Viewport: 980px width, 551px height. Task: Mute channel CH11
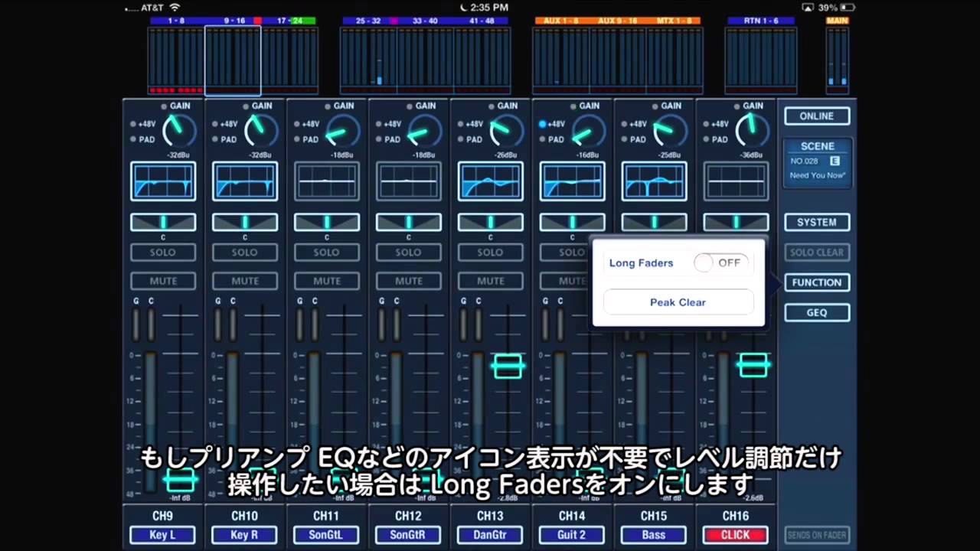[327, 281]
